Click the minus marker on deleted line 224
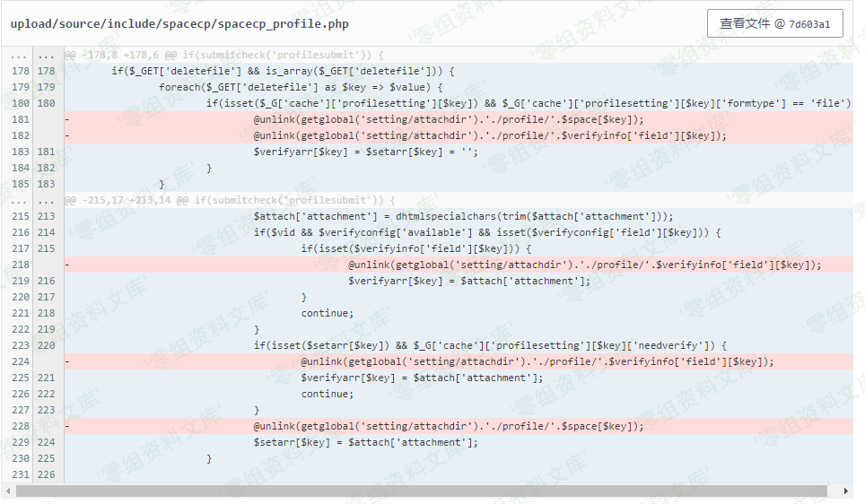This screenshot has height=504, width=865. [67, 361]
